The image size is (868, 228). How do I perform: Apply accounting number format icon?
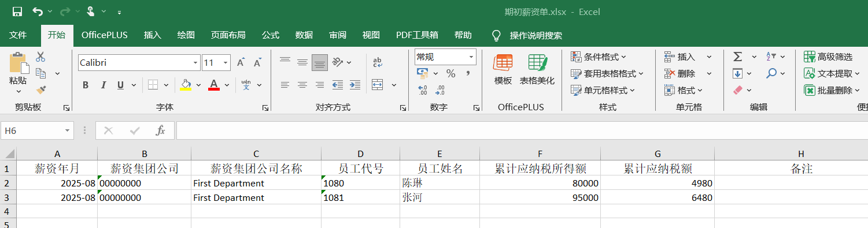(423, 73)
